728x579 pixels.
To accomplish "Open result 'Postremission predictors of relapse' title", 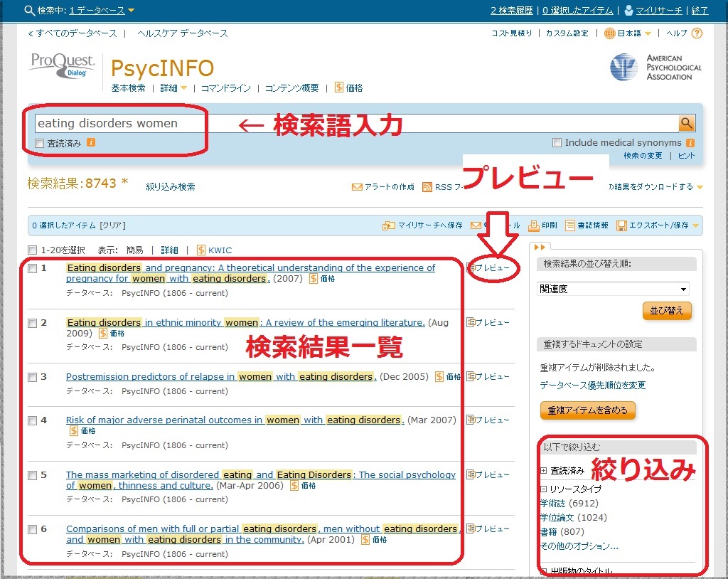I will click(222, 376).
